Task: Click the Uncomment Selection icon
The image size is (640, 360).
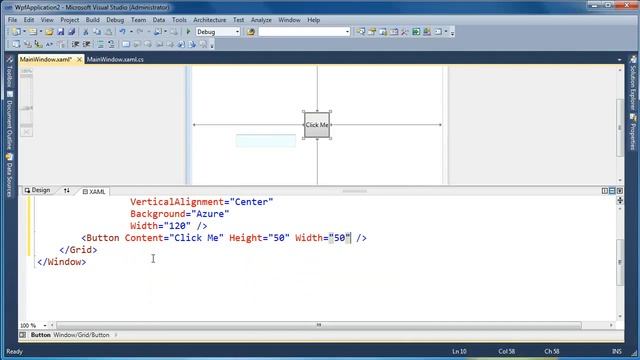Action: click(x=111, y=44)
